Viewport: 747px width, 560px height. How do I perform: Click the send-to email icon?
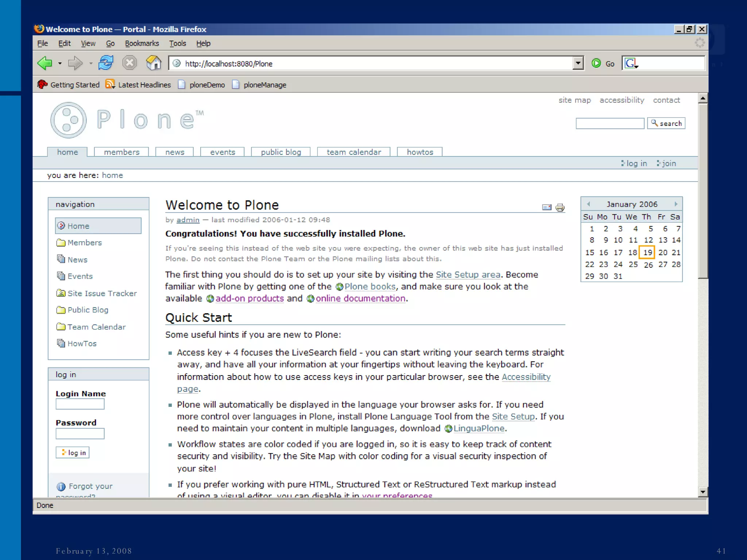coord(546,207)
